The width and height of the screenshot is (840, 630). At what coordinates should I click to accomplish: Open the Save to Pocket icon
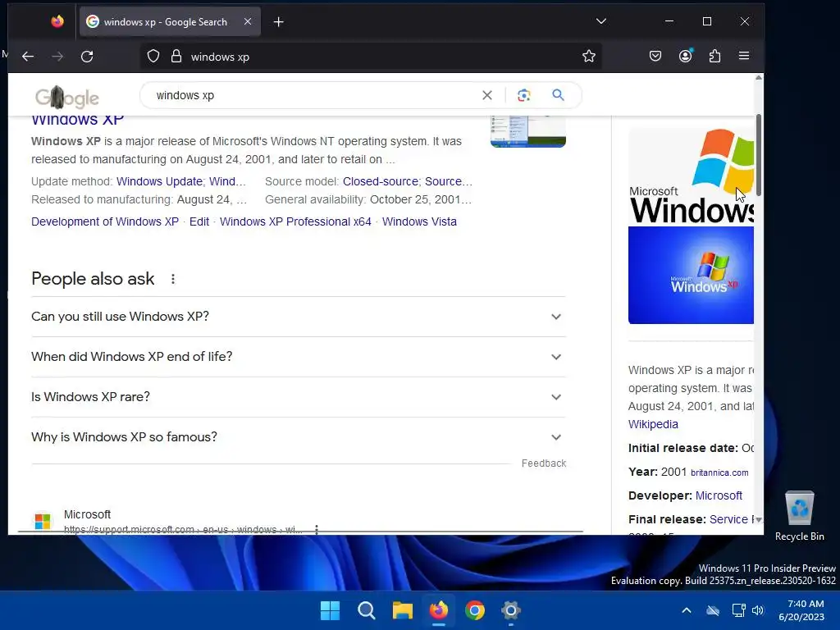click(655, 57)
